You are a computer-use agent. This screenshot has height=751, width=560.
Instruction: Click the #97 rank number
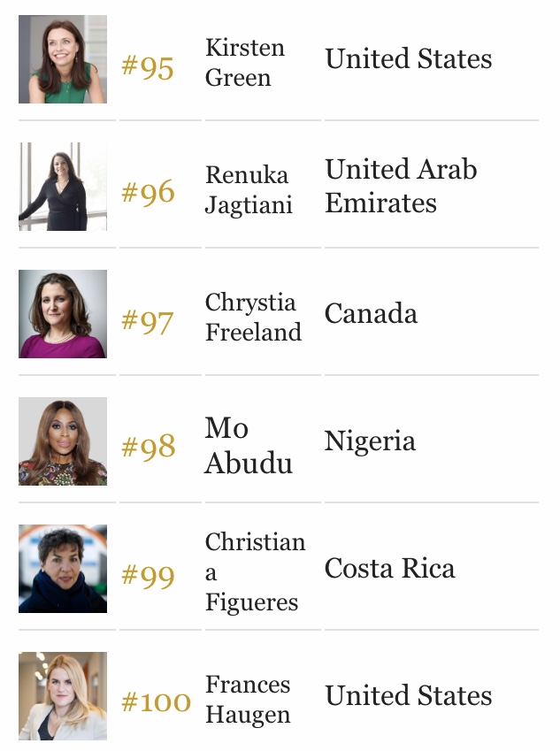click(x=147, y=321)
